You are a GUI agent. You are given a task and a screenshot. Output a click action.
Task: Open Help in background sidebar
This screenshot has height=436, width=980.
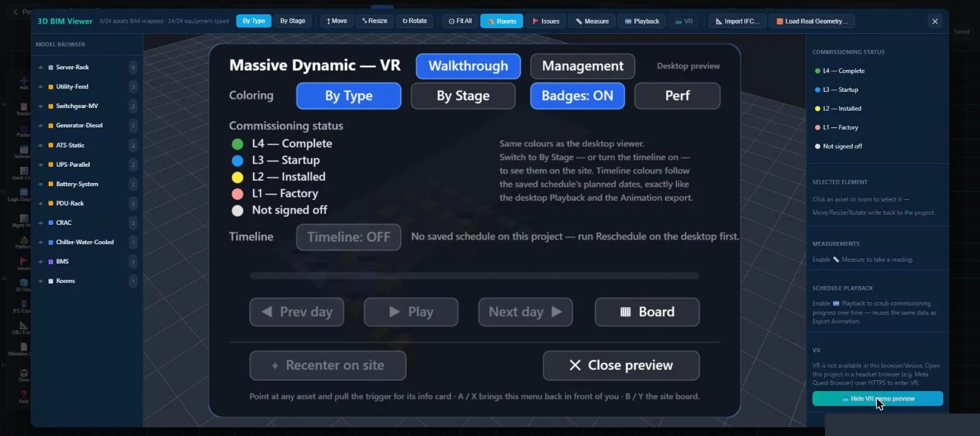(24, 397)
